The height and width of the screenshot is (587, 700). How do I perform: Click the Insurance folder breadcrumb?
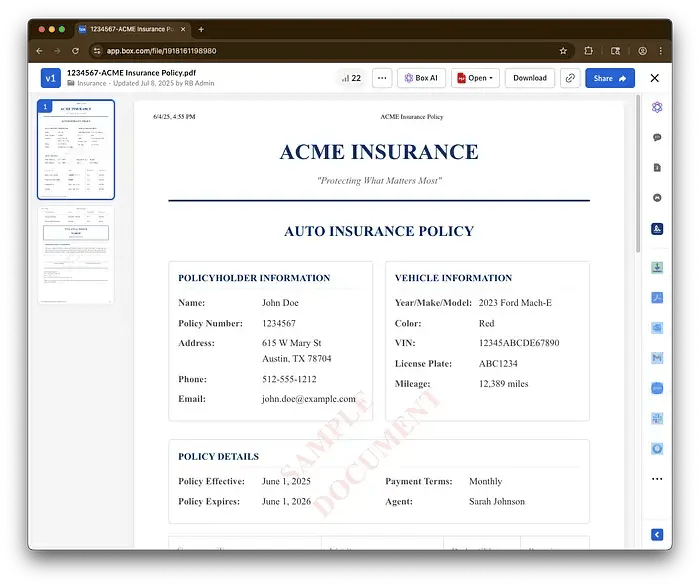(92, 83)
